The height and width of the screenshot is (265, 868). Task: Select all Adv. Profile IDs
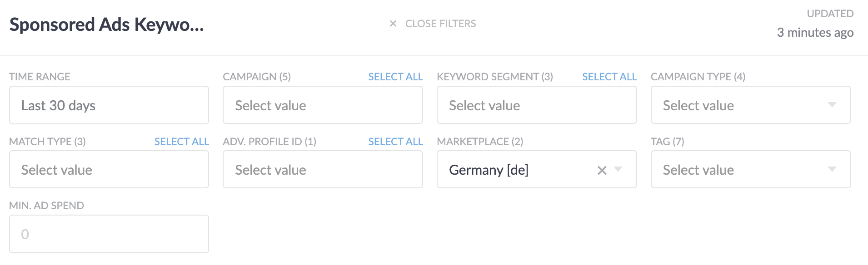click(x=395, y=142)
